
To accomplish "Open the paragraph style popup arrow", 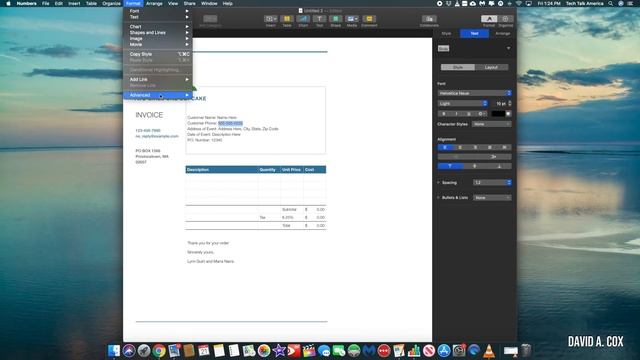I will point(509,48).
